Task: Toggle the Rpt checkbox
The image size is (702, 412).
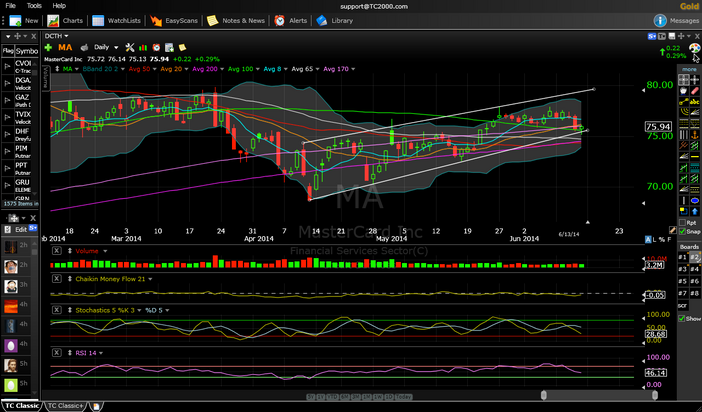Action: click(682, 223)
